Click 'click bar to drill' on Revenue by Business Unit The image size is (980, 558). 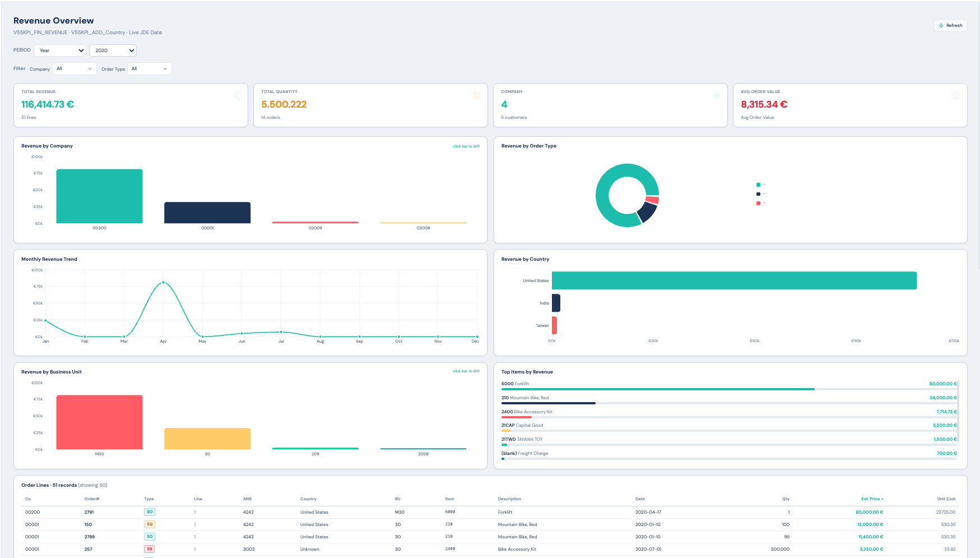point(466,371)
